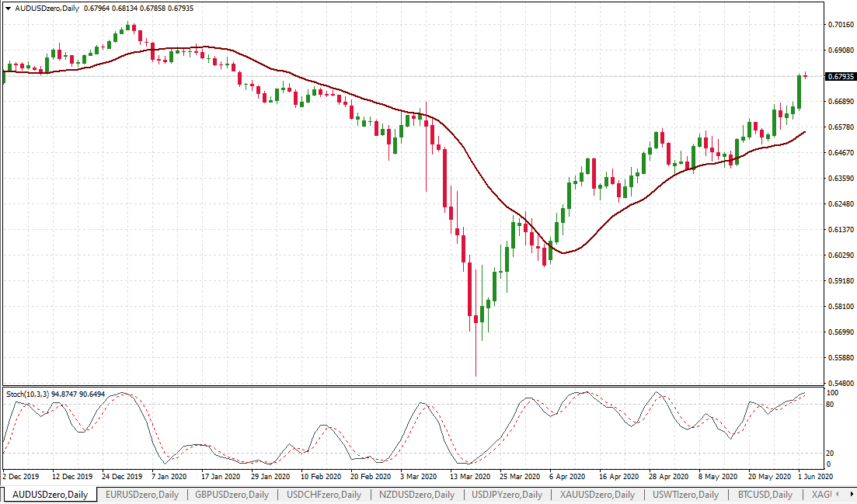Screen dimensions: 857x504
Task: Click the partially visible XAG tab
Action: point(820,495)
